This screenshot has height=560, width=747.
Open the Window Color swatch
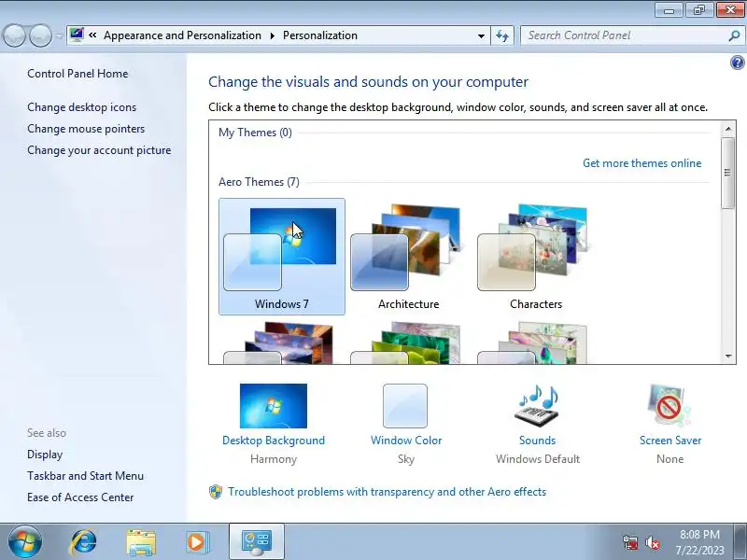click(405, 406)
